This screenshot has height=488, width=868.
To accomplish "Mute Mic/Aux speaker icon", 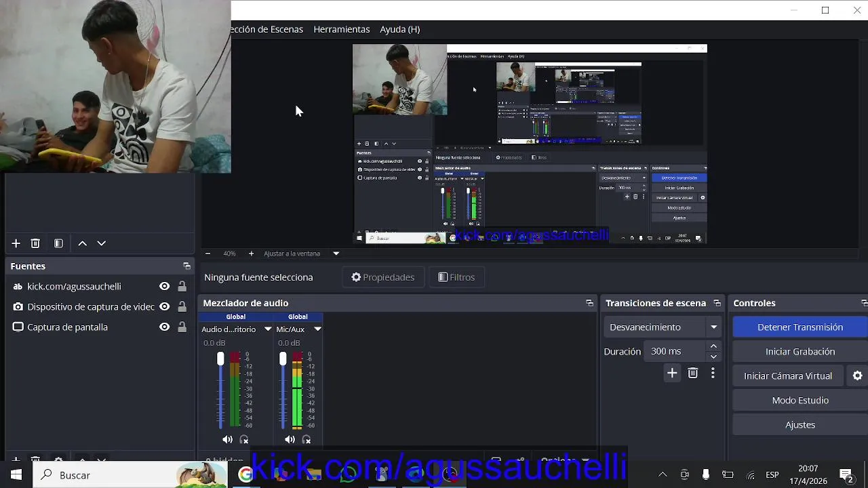I will [x=290, y=440].
